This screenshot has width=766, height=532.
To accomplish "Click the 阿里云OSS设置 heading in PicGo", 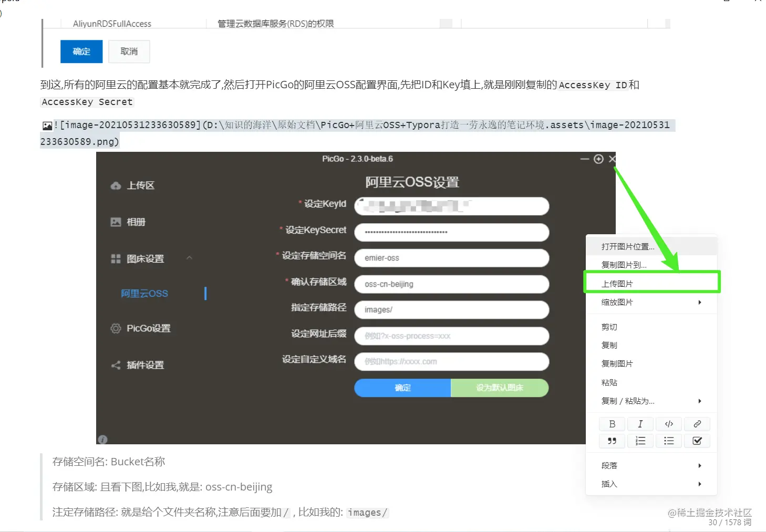I will (x=412, y=182).
